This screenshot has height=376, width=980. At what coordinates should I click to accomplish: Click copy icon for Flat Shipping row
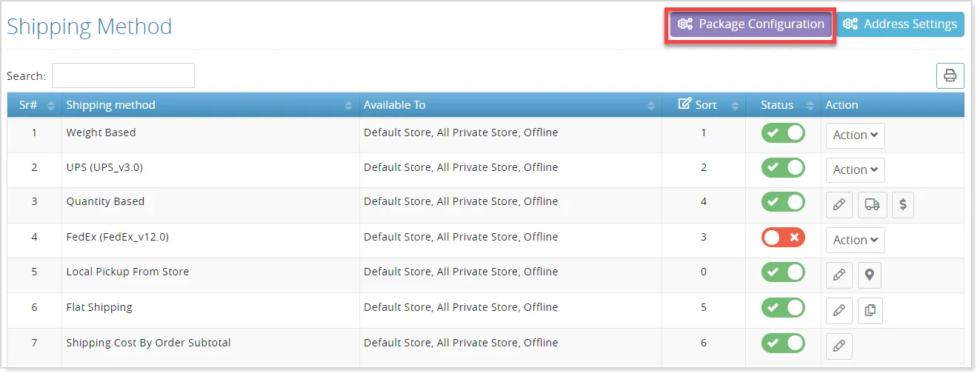[x=870, y=310]
